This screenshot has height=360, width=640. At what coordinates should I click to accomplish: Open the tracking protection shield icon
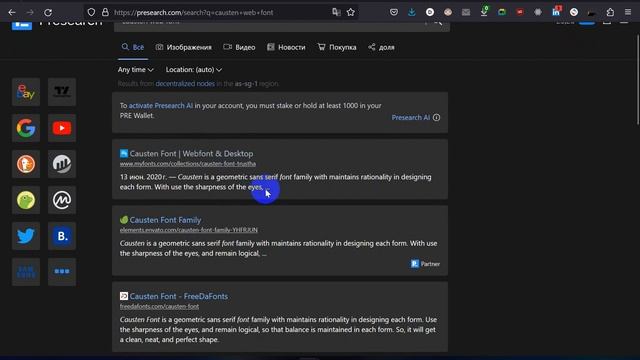point(91,12)
